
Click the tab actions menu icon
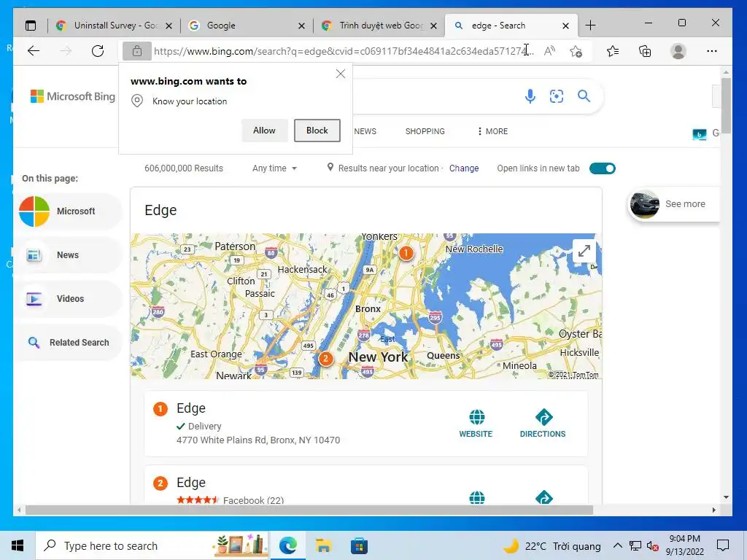click(31, 26)
